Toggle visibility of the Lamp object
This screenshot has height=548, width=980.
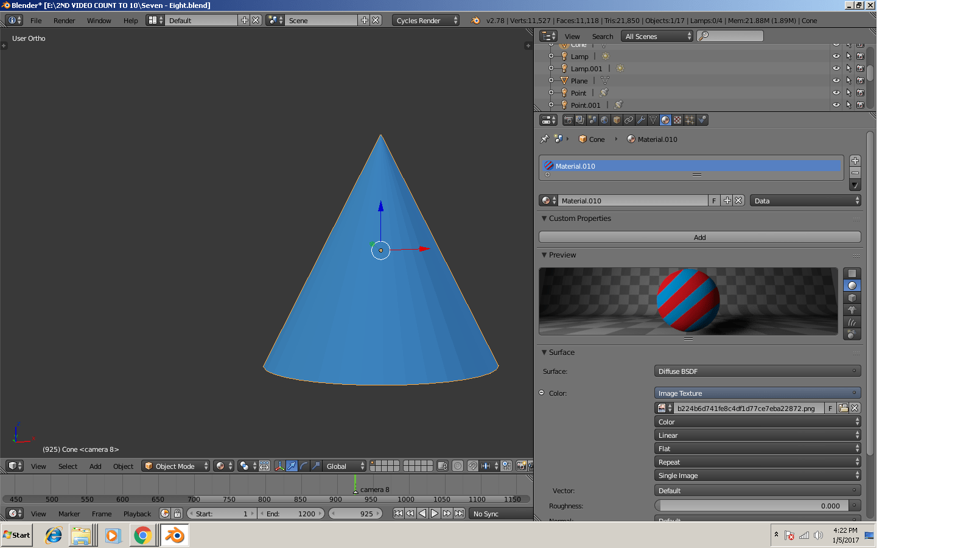pos(836,56)
